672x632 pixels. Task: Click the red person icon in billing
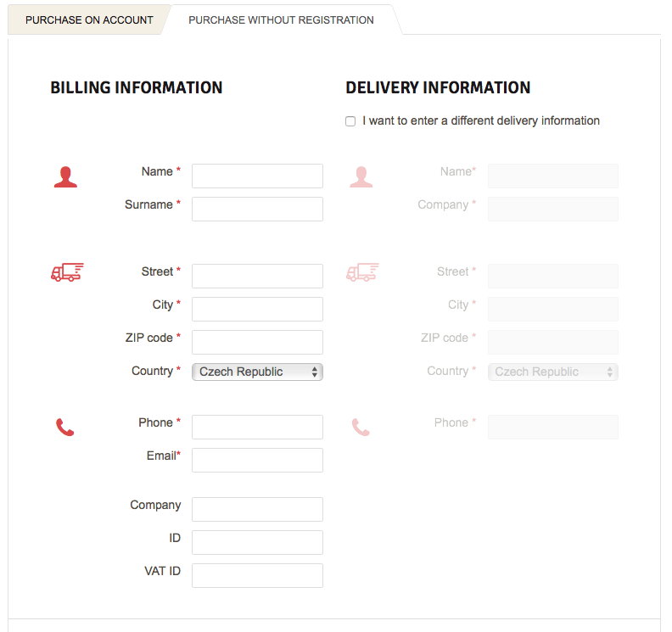pyautogui.click(x=65, y=177)
